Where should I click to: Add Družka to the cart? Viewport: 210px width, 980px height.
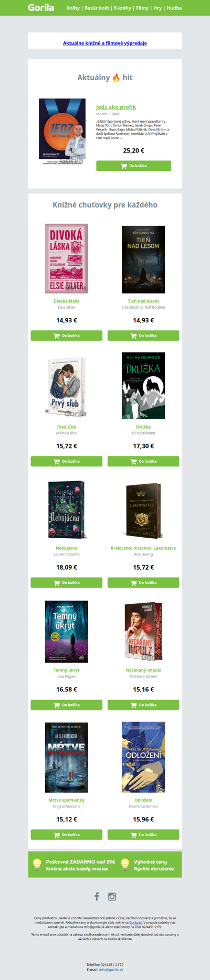(x=143, y=461)
